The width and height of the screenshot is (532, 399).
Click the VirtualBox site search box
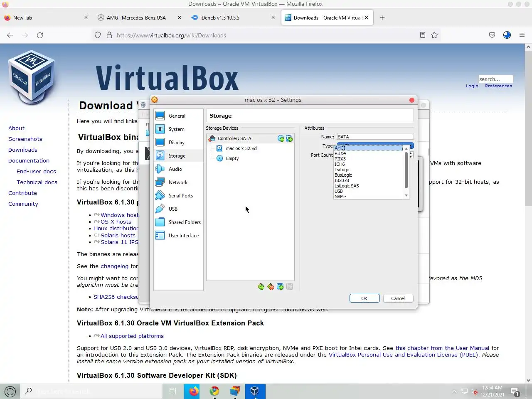pos(496,79)
